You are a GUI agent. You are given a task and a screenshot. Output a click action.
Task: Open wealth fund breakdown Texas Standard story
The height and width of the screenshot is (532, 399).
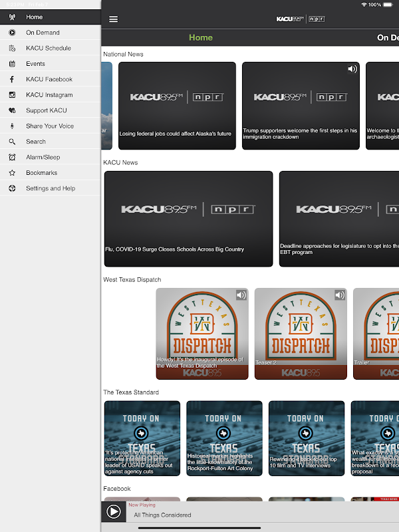click(x=375, y=438)
